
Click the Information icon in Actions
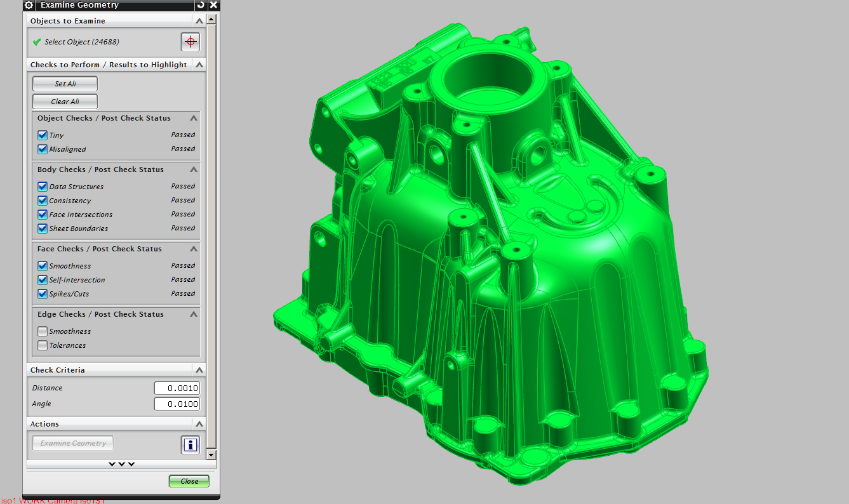(x=190, y=445)
